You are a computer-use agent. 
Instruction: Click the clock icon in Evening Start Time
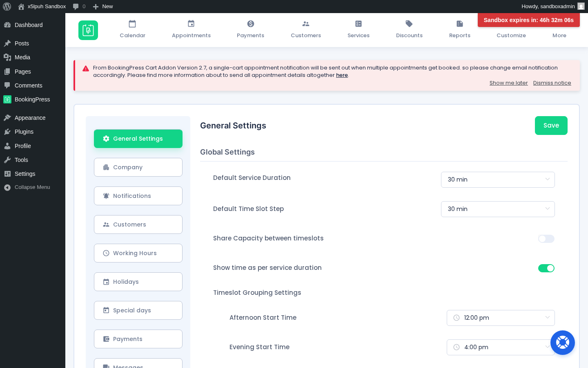click(x=457, y=347)
